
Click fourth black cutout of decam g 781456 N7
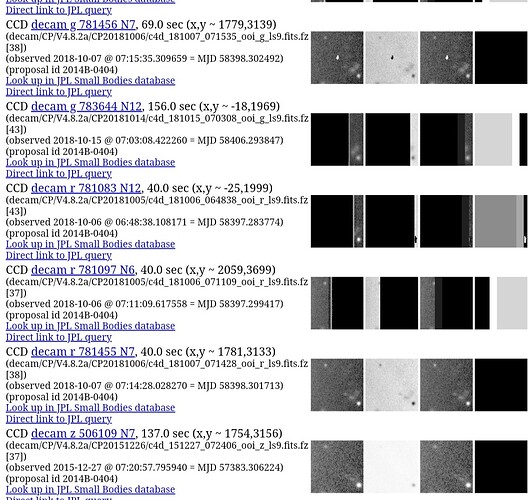pyautogui.click(x=501, y=58)
